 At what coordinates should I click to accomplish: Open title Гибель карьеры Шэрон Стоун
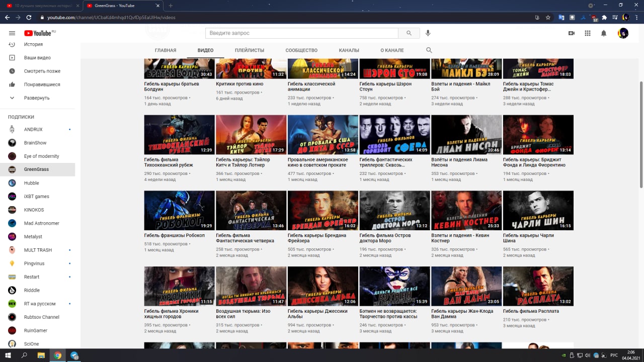385,86
